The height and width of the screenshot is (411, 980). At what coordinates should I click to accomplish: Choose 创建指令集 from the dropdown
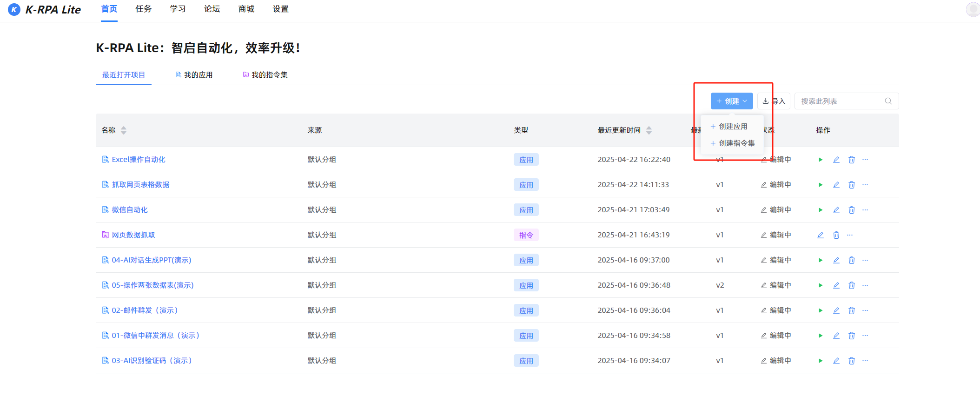point(733,143)
